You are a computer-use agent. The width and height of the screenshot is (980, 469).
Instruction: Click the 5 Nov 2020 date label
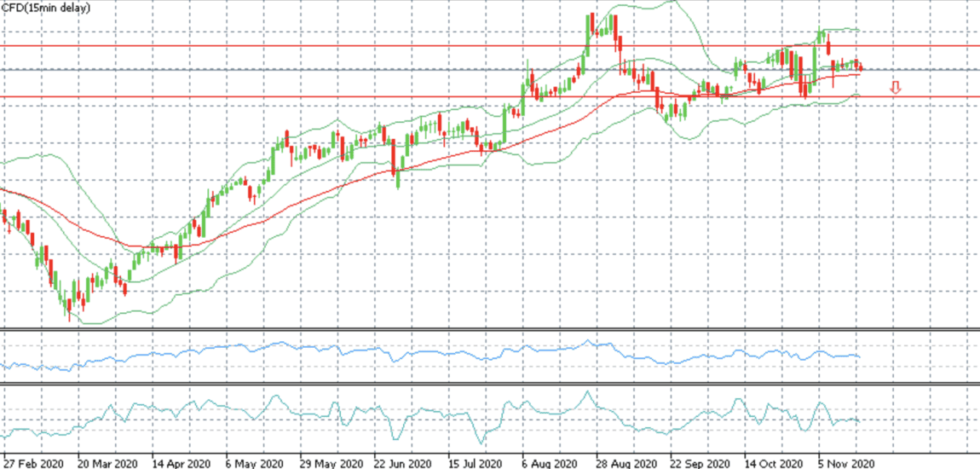coord(847,464)
